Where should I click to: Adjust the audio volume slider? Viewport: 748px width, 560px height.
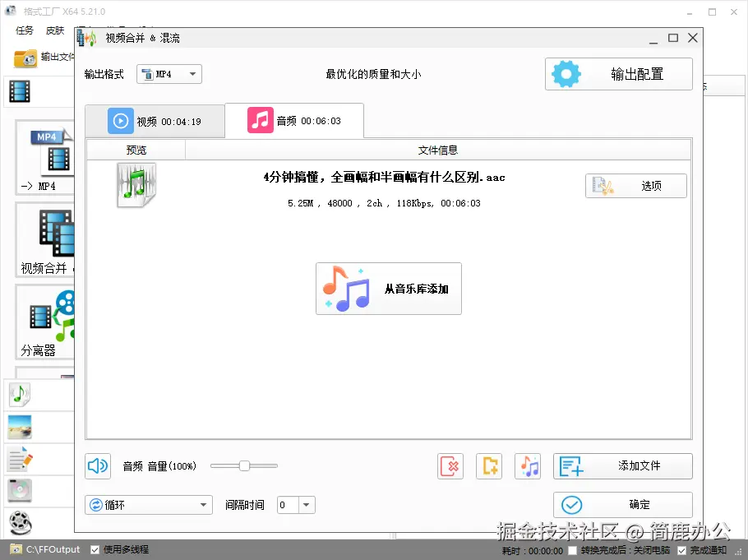(x=243, y=466)
